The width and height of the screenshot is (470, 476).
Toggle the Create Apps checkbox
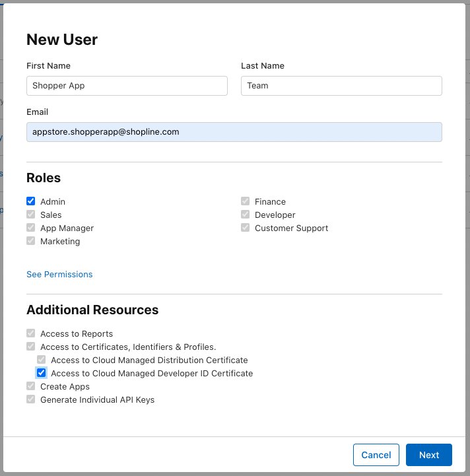click(x=30, y=386)
